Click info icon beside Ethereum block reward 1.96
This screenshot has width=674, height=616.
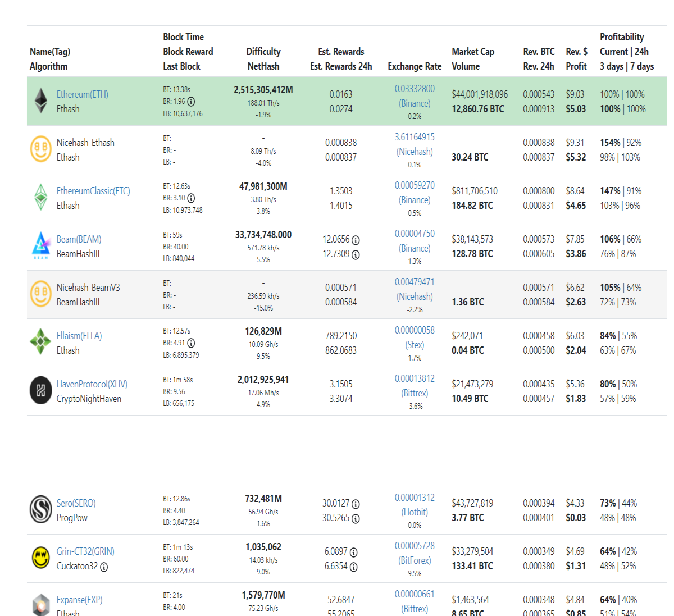coord(191,102)
